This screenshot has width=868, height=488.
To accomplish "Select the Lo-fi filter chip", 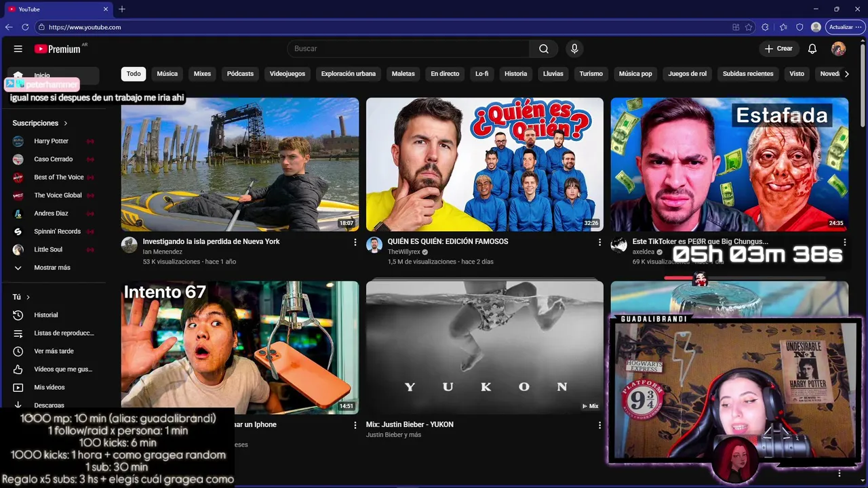I will pyautogui.click(x=481, y=74).
